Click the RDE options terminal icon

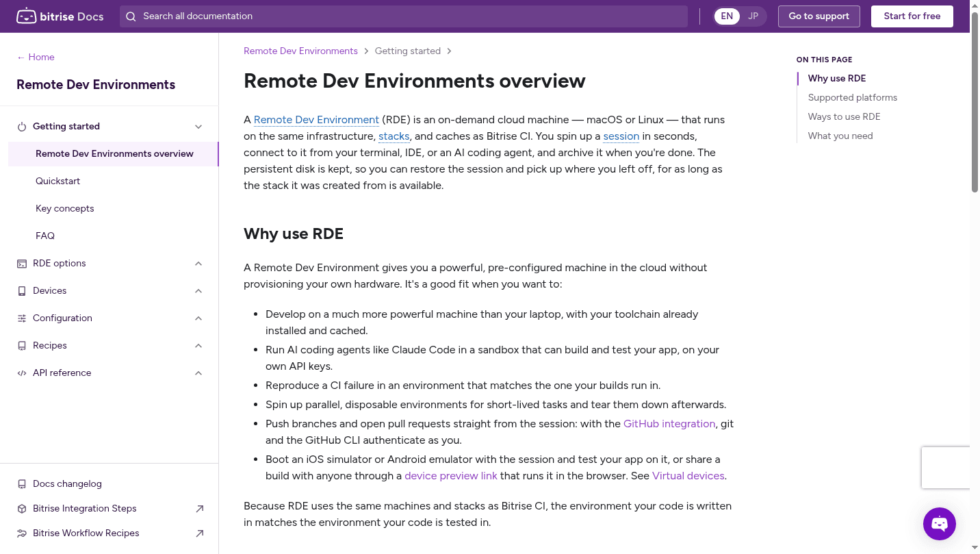tap(22, 264)
